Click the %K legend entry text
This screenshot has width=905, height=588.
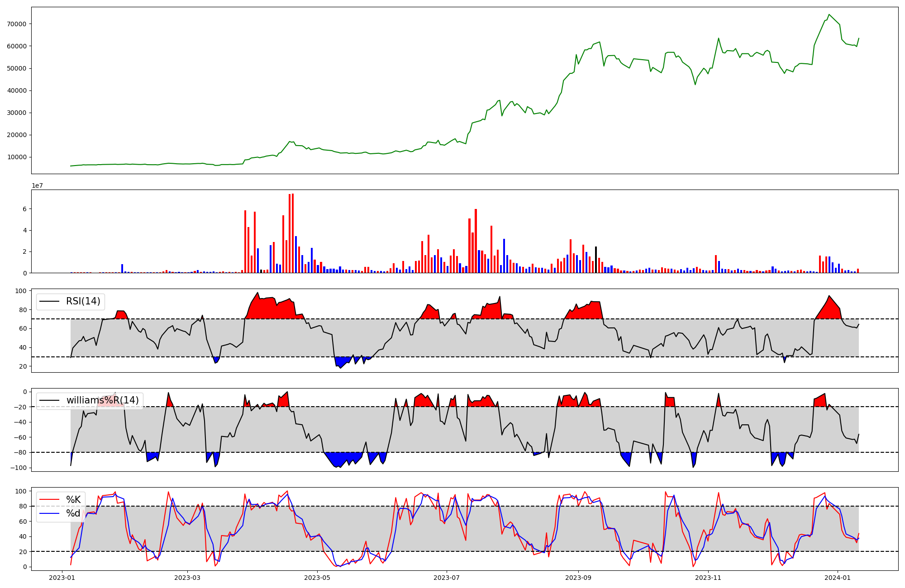point(73,500)
